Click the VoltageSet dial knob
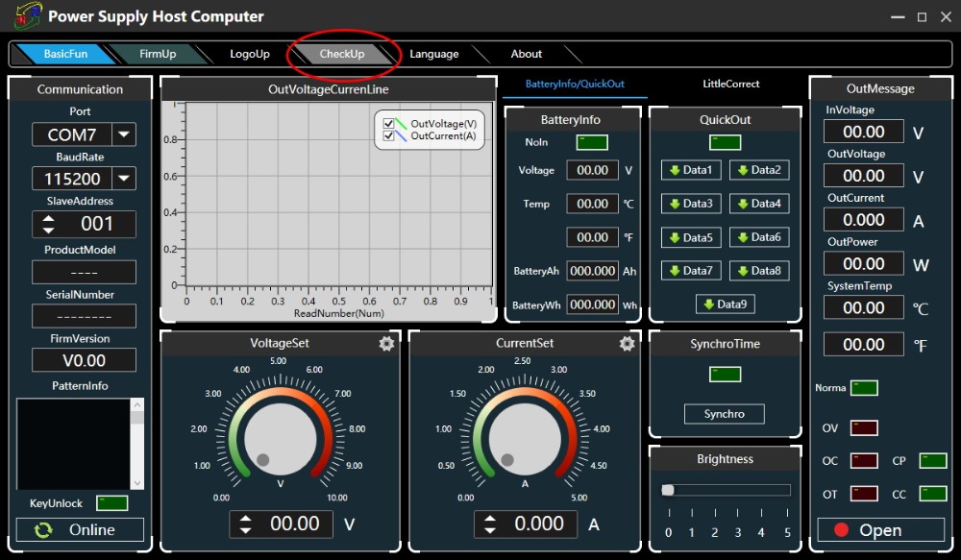Viewport: 961px width, 560px height. [281, 439]
